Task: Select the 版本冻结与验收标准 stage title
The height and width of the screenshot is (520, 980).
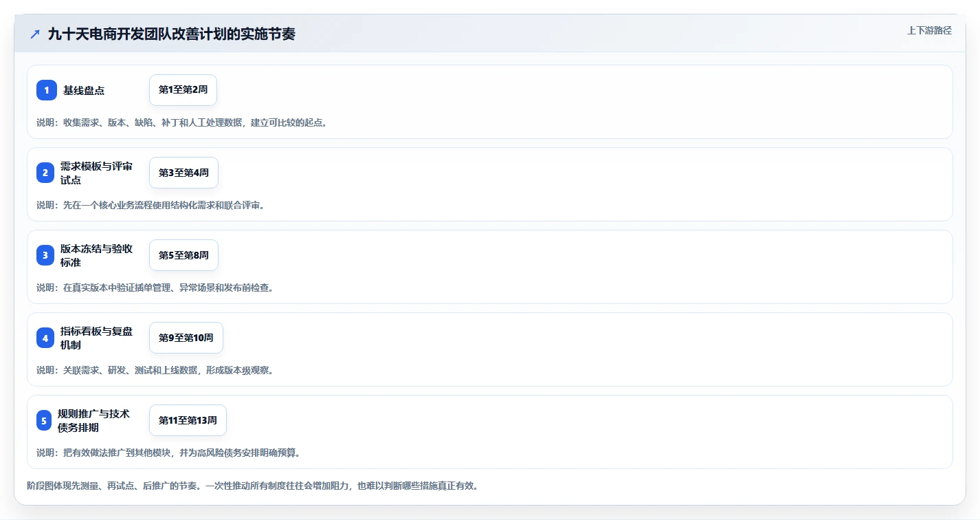Action: (96, 255)
